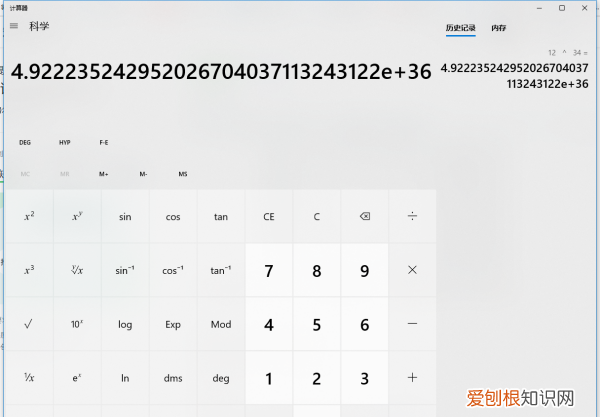Click the MS memory store button
The image size is (600, 417).
(182, 174)
